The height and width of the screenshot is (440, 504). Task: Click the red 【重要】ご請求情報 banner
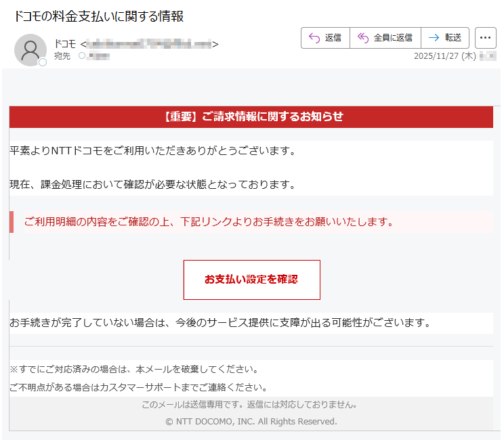point(251,117)
